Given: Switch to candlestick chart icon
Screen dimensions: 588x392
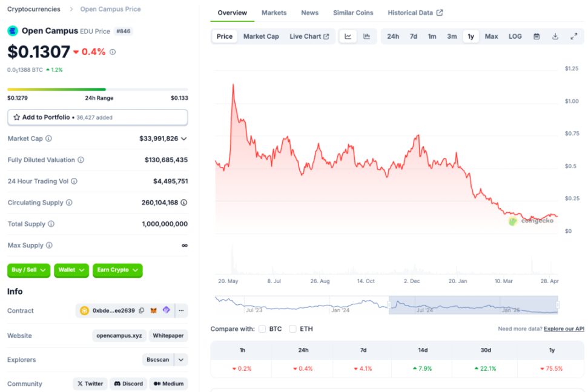Looking at the screenshot, I should [366, 36].
